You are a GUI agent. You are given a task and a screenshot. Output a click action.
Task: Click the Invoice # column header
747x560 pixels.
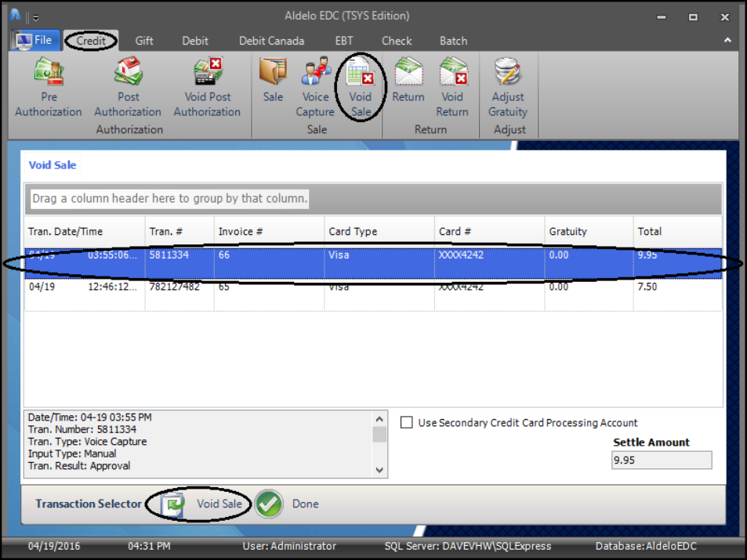tap(269, 231)
